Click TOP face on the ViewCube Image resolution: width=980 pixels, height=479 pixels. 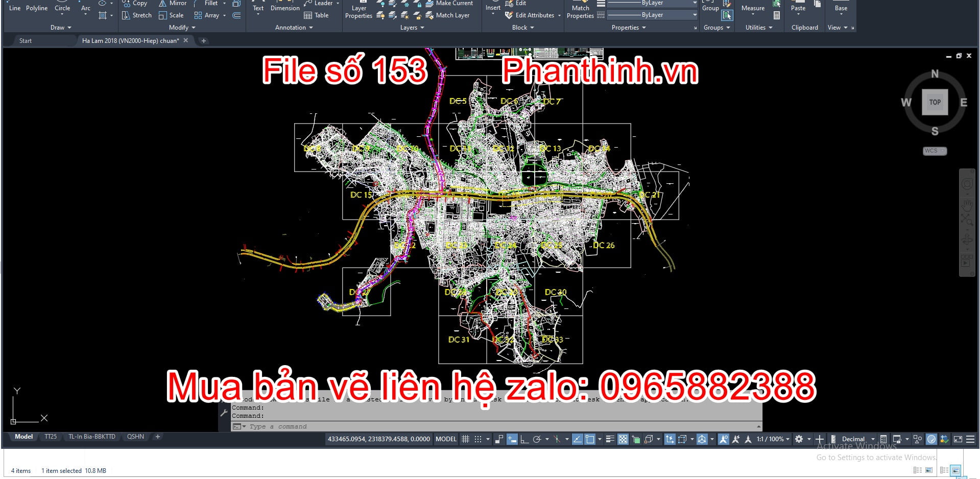[935, 102]
